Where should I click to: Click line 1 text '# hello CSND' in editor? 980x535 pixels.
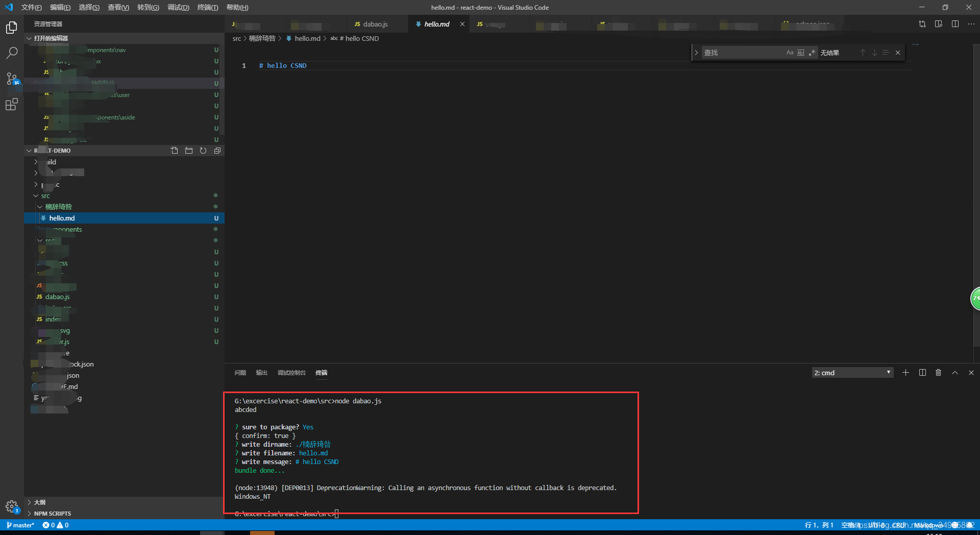[x=283, y=65]
